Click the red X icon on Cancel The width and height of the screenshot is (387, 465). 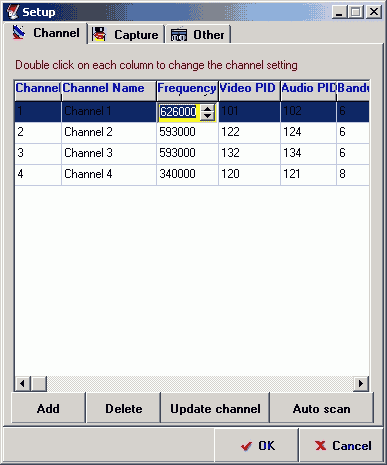[320, 445]
